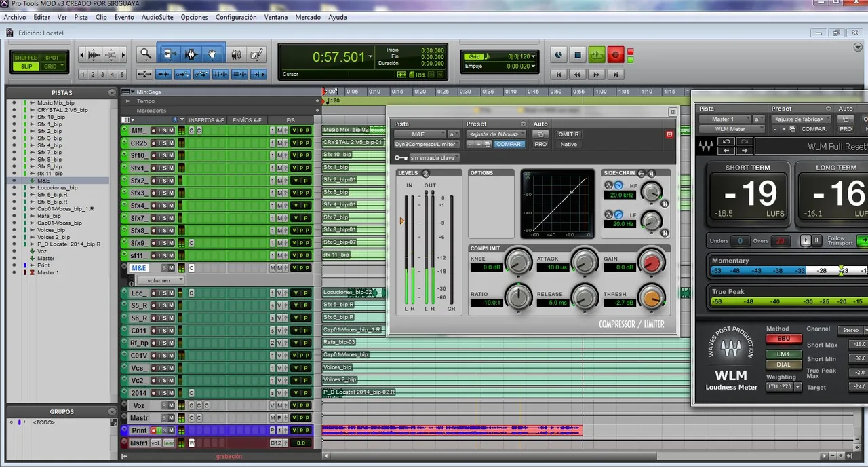Click the PRO button under Auto in compressor
868x467 pixels.
(540, 144)
